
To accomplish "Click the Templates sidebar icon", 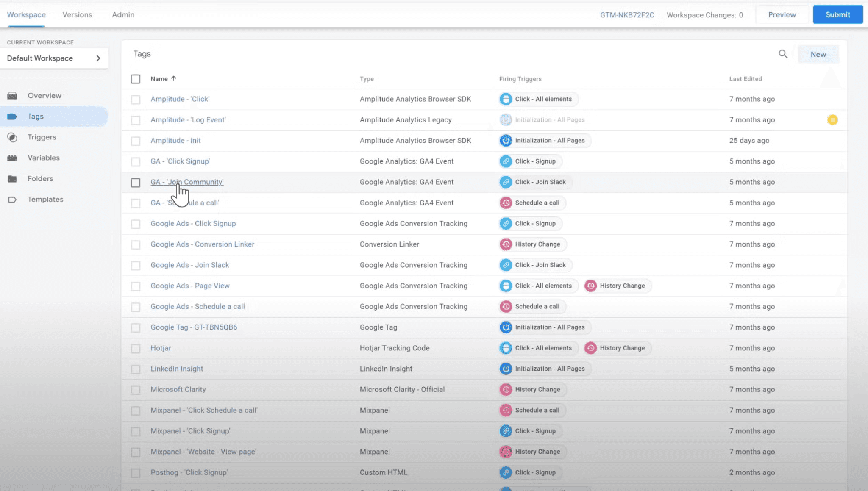I will [x=12, y=200].
